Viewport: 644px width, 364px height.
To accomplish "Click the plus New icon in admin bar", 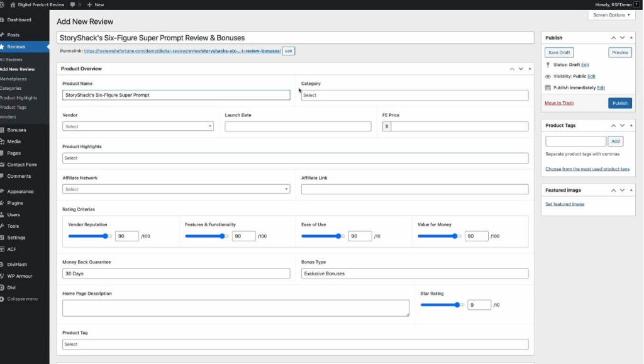I will 89,4.
